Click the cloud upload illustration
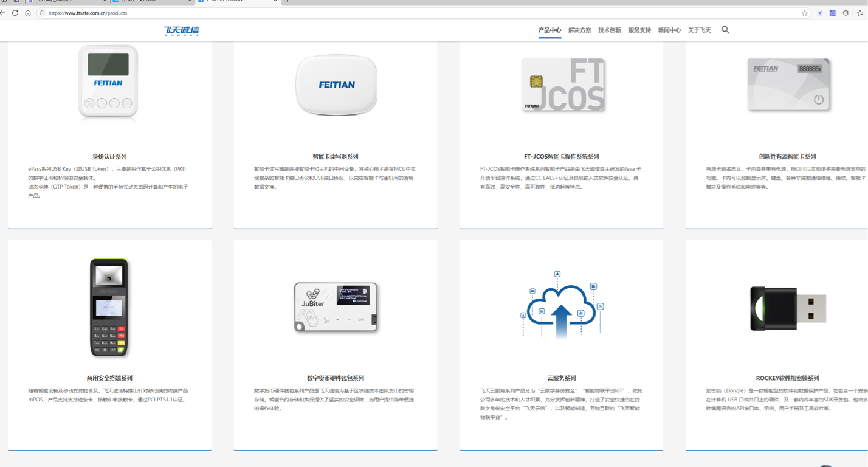 (x=562, y=305)
